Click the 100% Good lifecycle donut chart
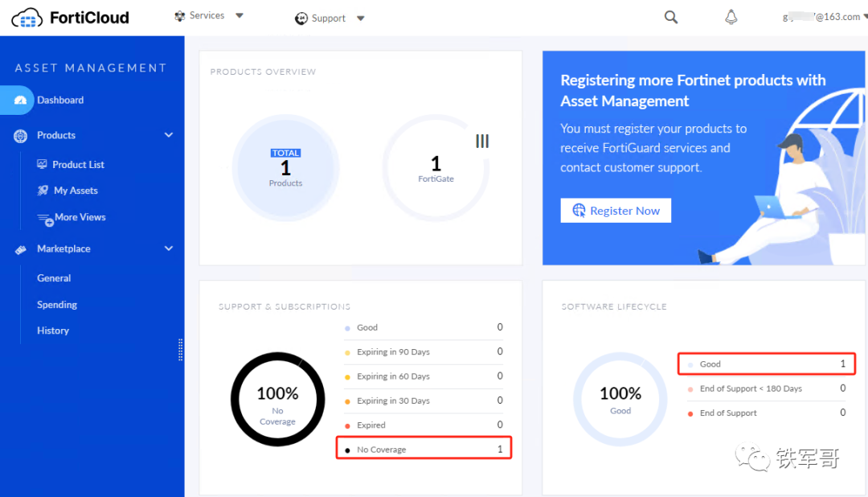 620,400
